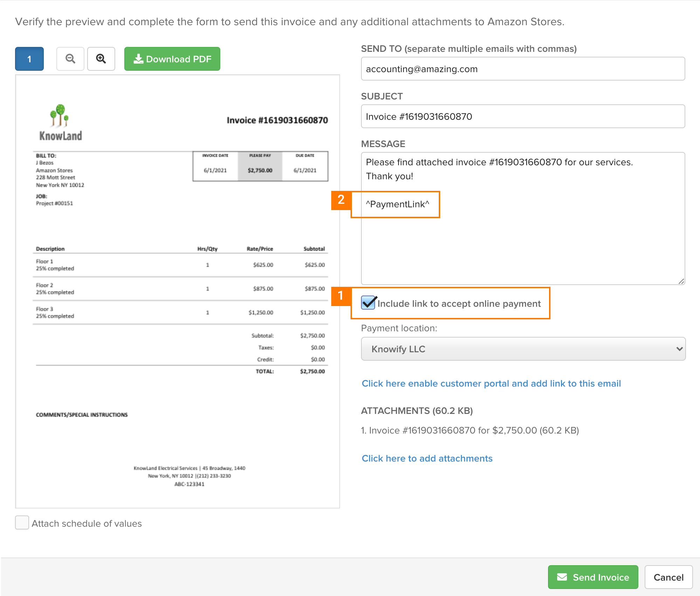Click the Download PDF button

(x=172, y=59)
